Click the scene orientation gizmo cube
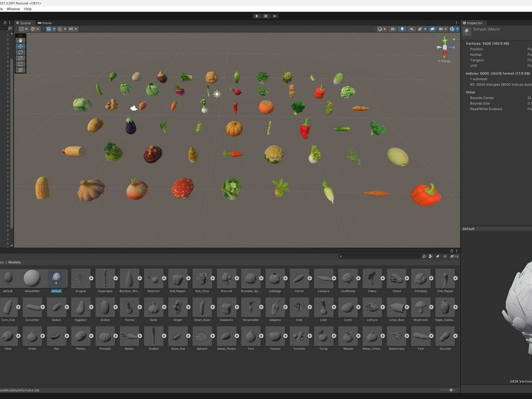Image resolution: width=532 pixels, height=399 pixels. click(x=444, y=47)
